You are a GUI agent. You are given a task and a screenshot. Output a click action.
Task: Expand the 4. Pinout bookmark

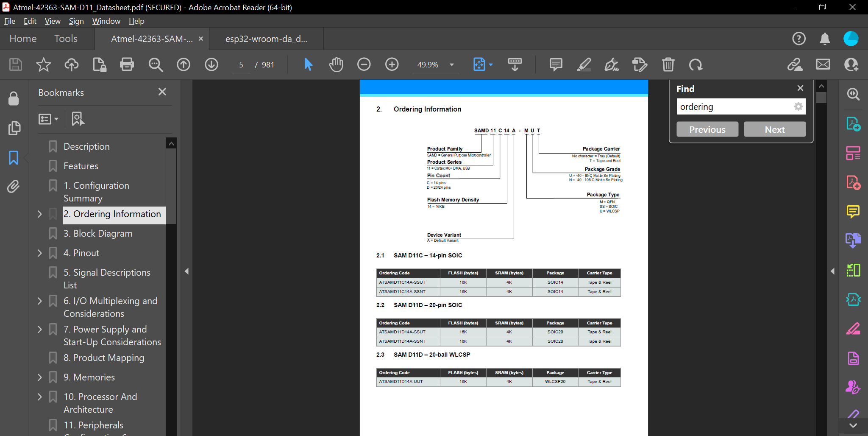click(40, 253)
